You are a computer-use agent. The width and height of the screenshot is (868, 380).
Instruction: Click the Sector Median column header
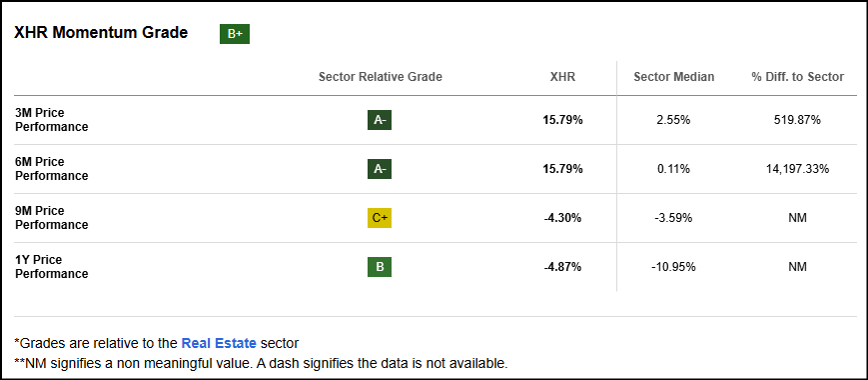click(673, 77)
